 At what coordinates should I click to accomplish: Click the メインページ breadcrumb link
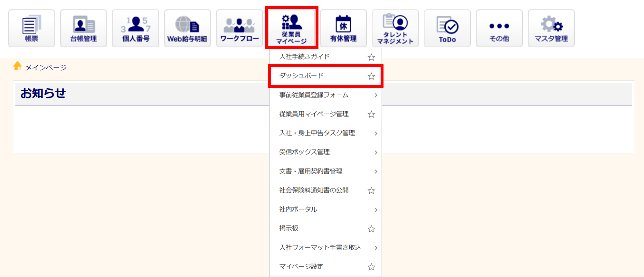point(46,68)
